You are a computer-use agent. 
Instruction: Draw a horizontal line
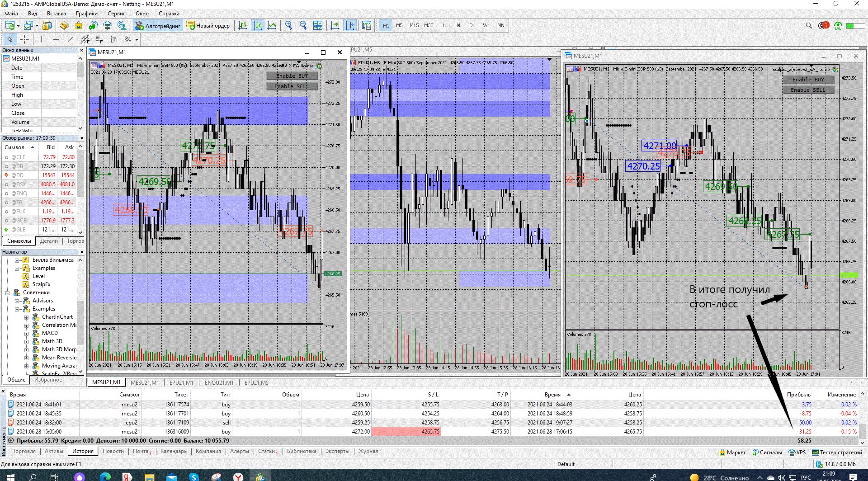pos(56,39)
